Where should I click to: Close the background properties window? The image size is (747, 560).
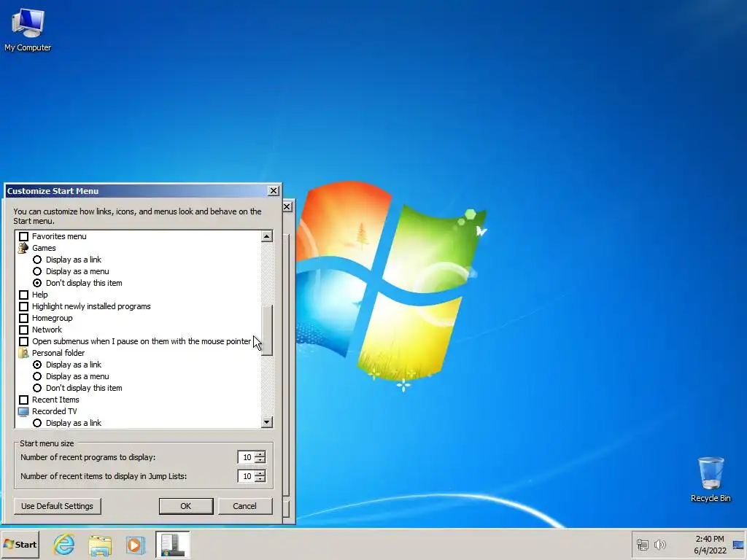coord(287,206)
